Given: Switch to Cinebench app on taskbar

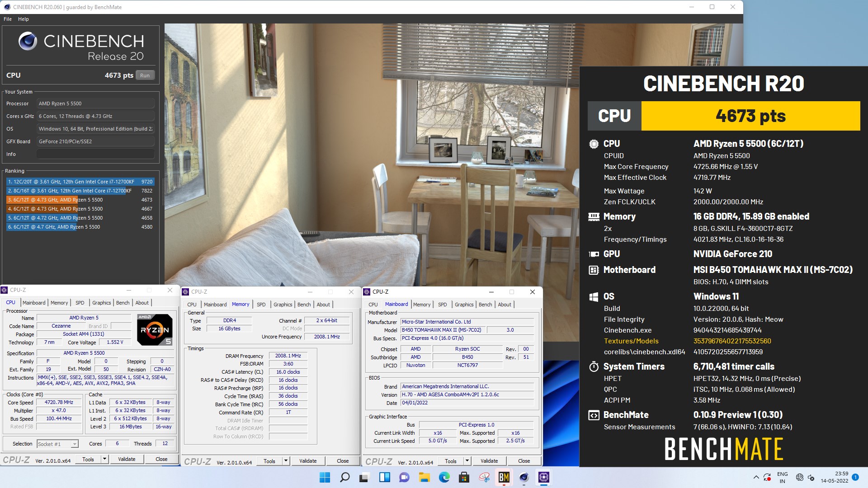Looking at the screenshot, I should (x=524, y=477).
